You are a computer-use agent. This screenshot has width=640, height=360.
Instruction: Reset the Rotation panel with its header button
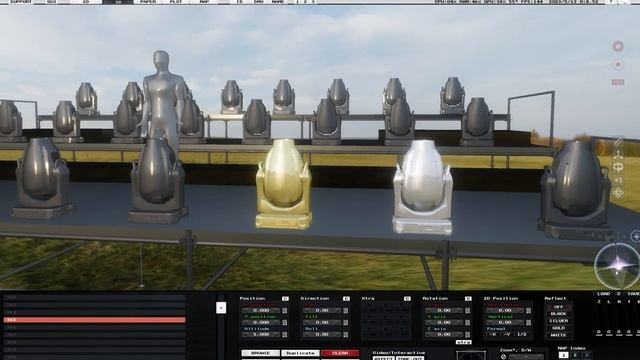[x=468, y=299]
